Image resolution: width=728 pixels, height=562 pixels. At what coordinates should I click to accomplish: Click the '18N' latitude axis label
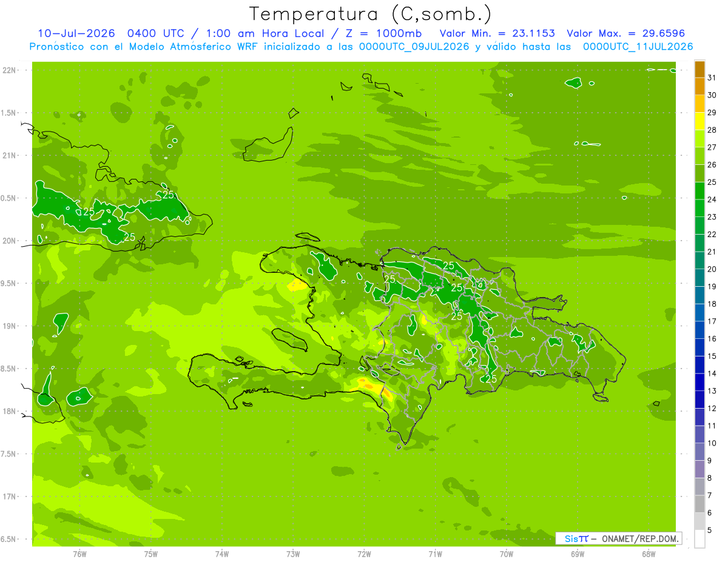click(9, 411)
